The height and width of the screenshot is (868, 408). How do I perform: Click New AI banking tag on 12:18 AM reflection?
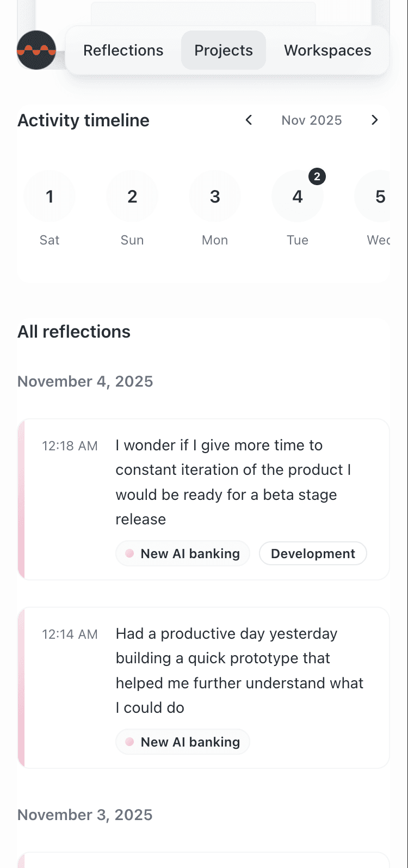[x=183, y=553]
